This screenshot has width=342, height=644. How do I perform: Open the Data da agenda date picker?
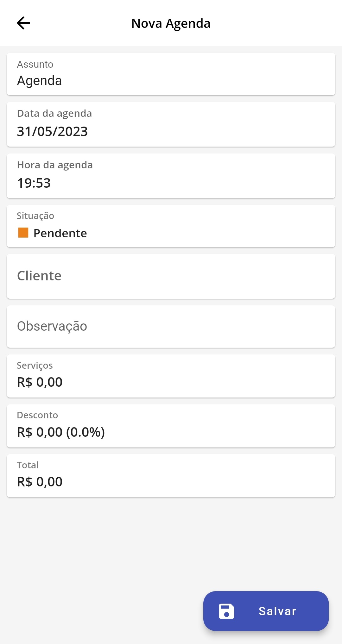pyautogui.click(x=171, y=124)
